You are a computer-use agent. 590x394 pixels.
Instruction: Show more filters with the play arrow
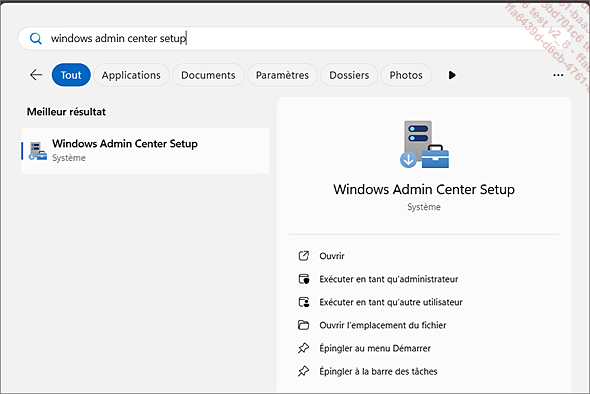(x=452, y=75)
